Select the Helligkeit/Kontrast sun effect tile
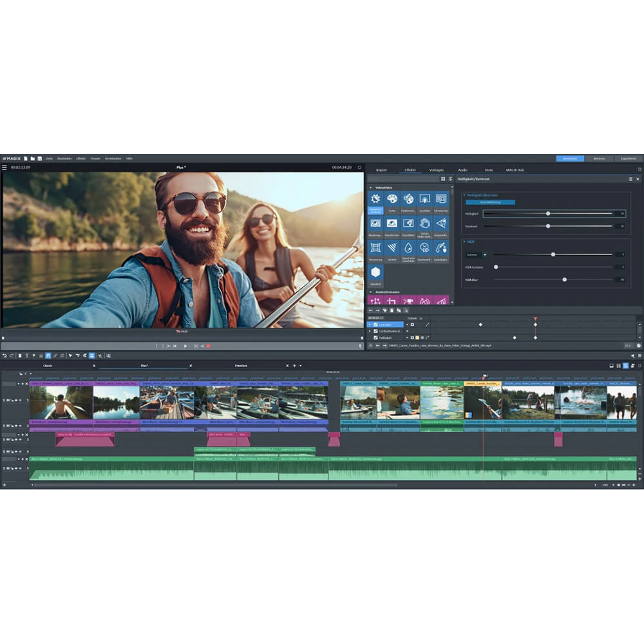644x644 pixels. pyautogui.click(x=375, y=202)
